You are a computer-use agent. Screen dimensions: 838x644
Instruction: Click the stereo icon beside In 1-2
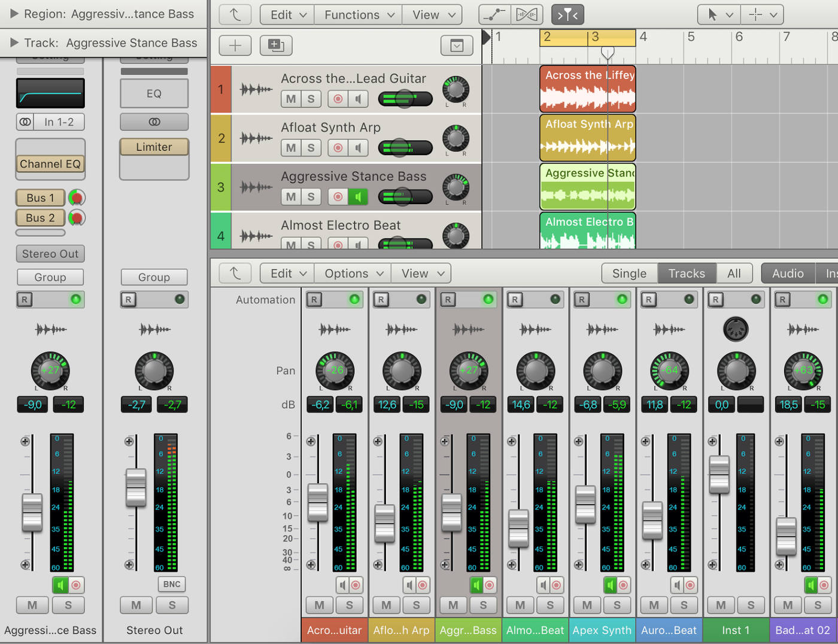tap(25, 122)
